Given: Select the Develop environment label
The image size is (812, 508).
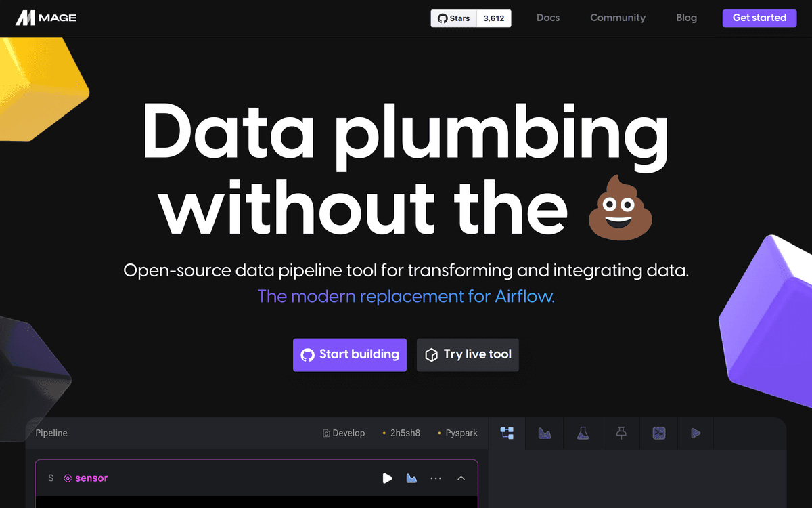Looking at the screenshot, I should [344, 433].
